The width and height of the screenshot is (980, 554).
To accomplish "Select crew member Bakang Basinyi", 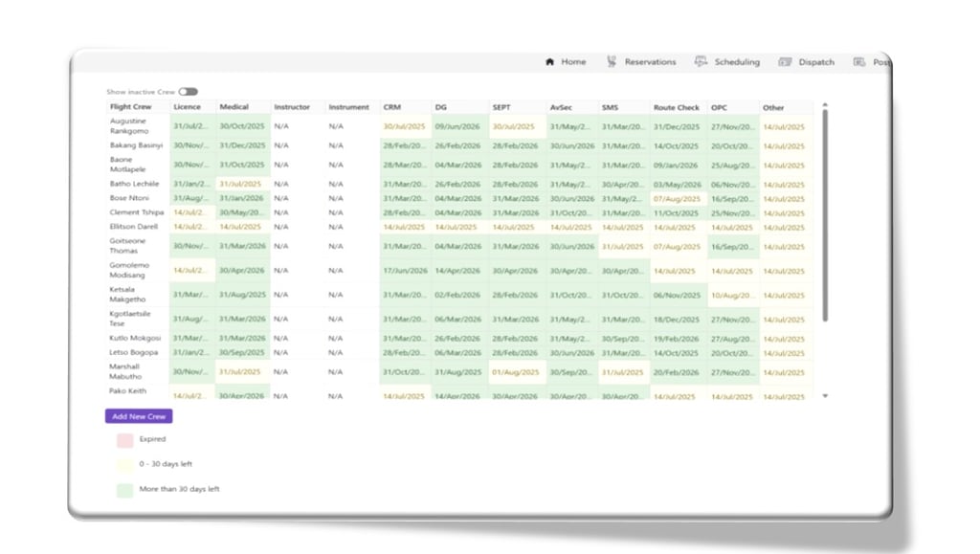I will [136, 145].
